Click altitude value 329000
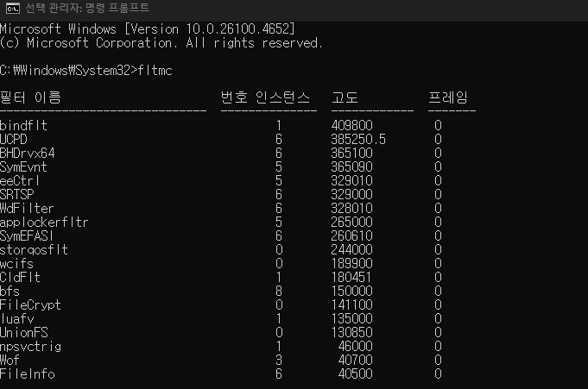 (351, 194)
